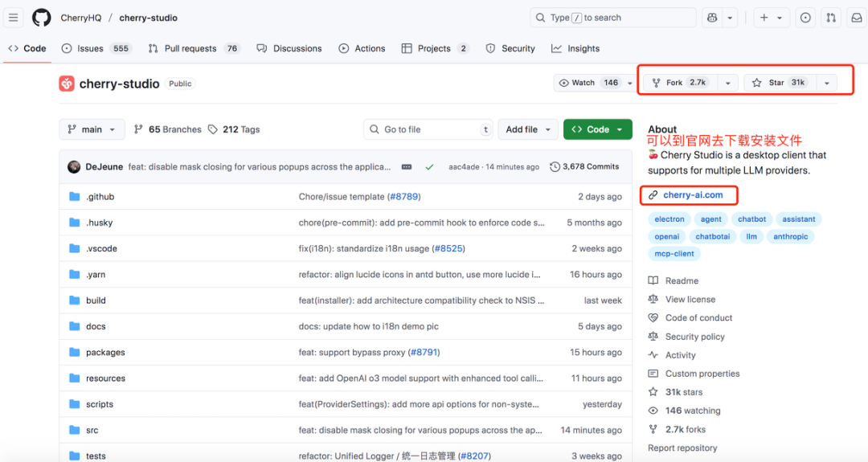Screen dimensions: 868x462
Task: Open the .github folder
Action: pyautogui.click(x=100, y=196)
